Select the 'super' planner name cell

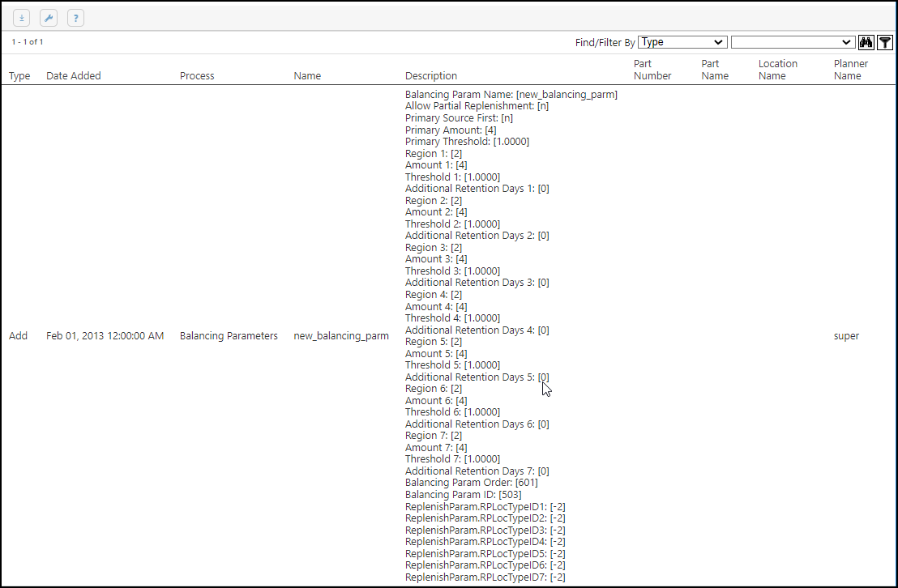[846, 336]
